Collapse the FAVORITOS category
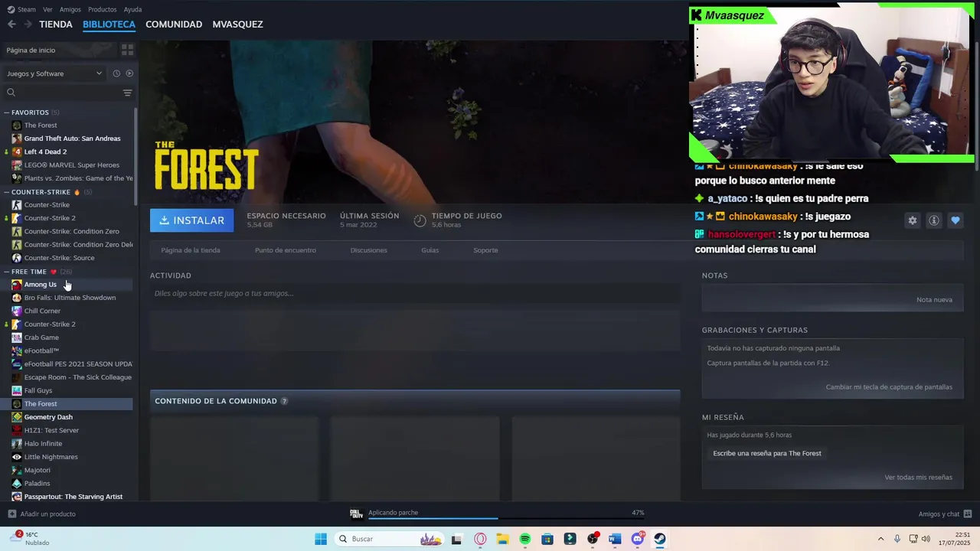This screenshot has height=551, width=980. click(x=6, y=112)
